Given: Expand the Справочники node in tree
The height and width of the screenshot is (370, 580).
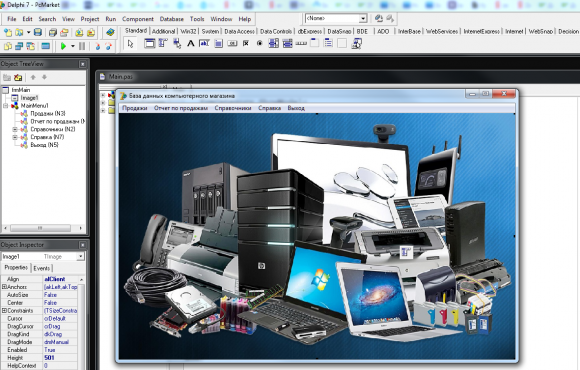Looking at the screenshot, I should 15,129.
